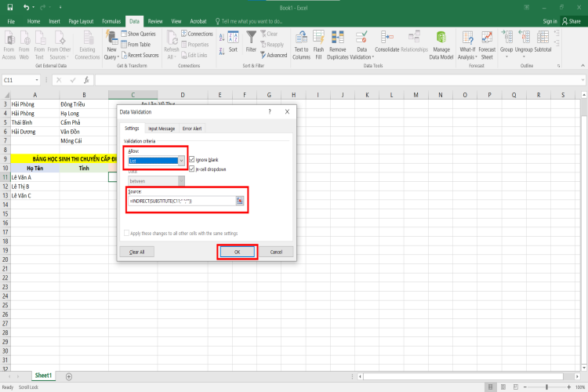Adjust the zoom slider handle
The width and height of the screenshot is (588, 392).
point(546,387)
